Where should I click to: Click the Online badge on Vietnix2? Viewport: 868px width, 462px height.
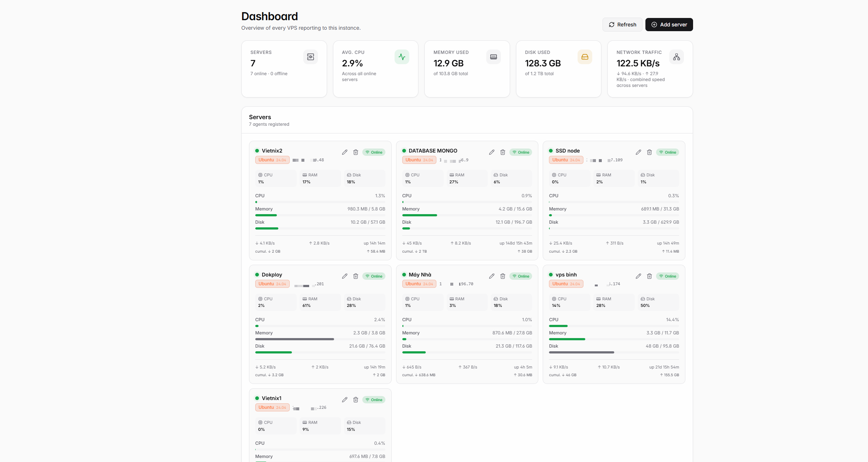[374, 152]
